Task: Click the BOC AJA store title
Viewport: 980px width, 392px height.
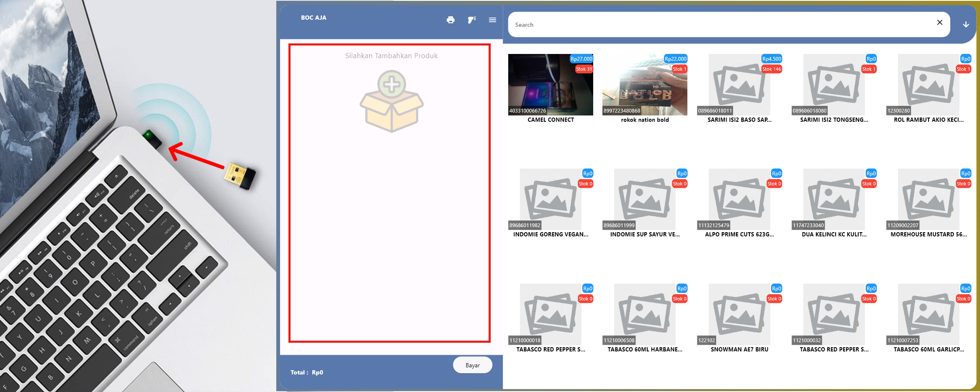Action: coord(314,18)
